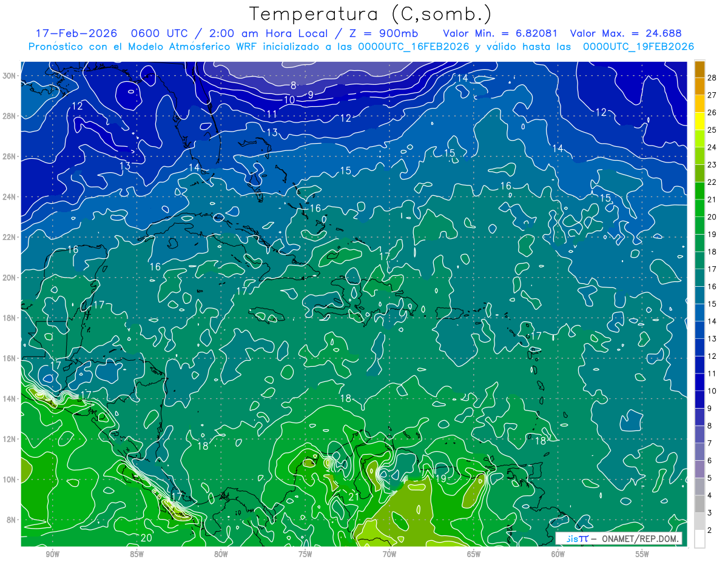Image resolution: width=728 pixels, height=562 pixels.
Task: Click the "18N" latitude axis label
Action: (10, 318)
